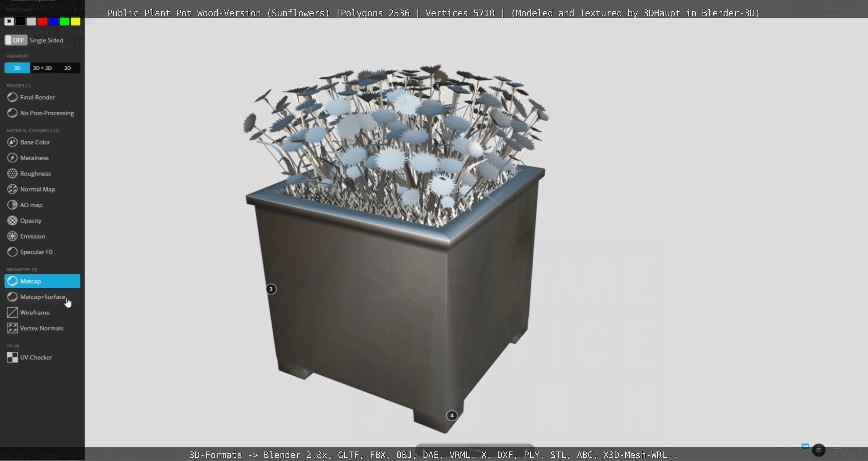This screenshot has height=461, width=868.
Task: Switch viewport to 3D
Action: (17, 68)
